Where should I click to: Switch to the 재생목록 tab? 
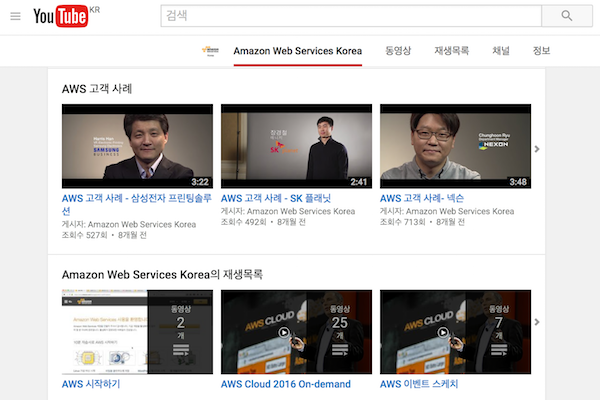[x=452, y=51]
